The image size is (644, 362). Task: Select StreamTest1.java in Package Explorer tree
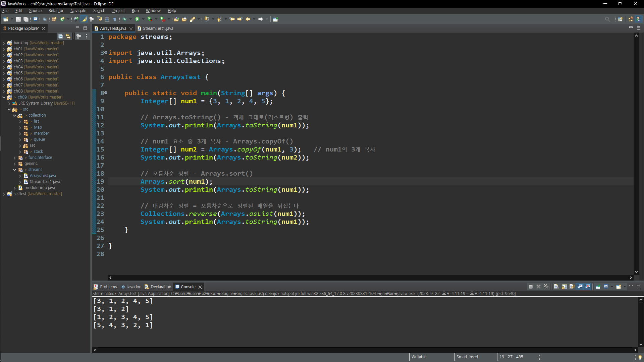tap(45, 182)
